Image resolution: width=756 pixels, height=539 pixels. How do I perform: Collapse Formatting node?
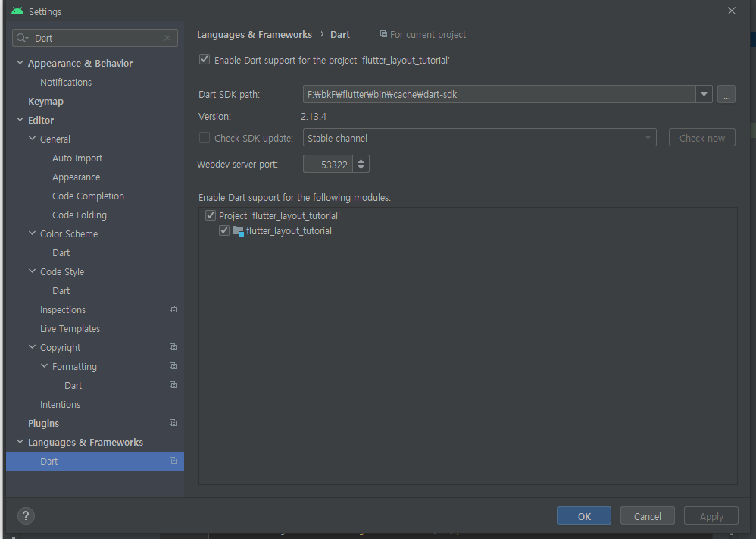pos(45,365)
